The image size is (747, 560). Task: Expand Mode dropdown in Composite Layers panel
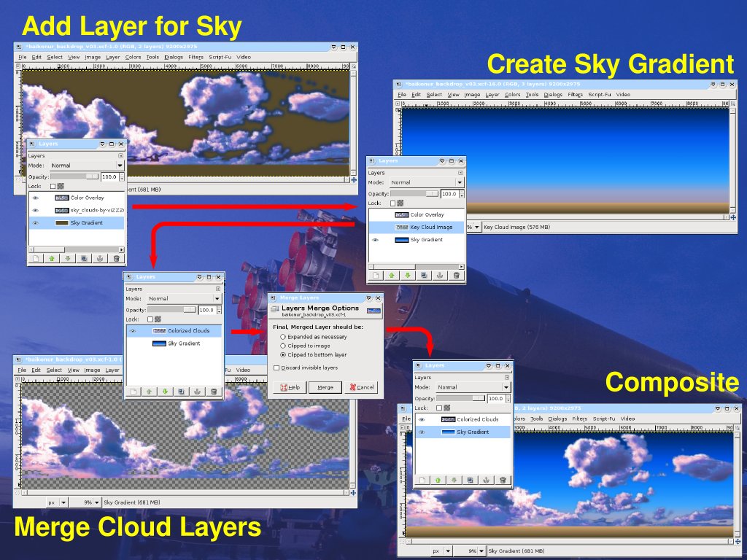click(473, 387)
